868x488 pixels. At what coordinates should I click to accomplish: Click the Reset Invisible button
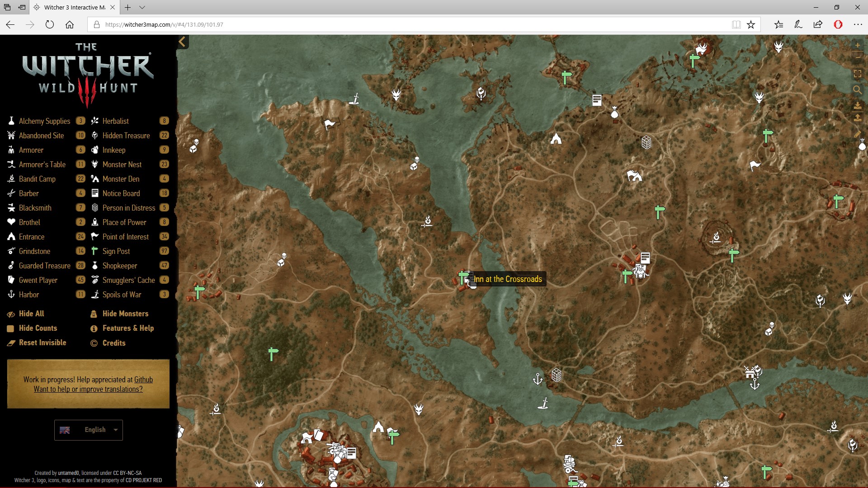(x=42, y=343)
